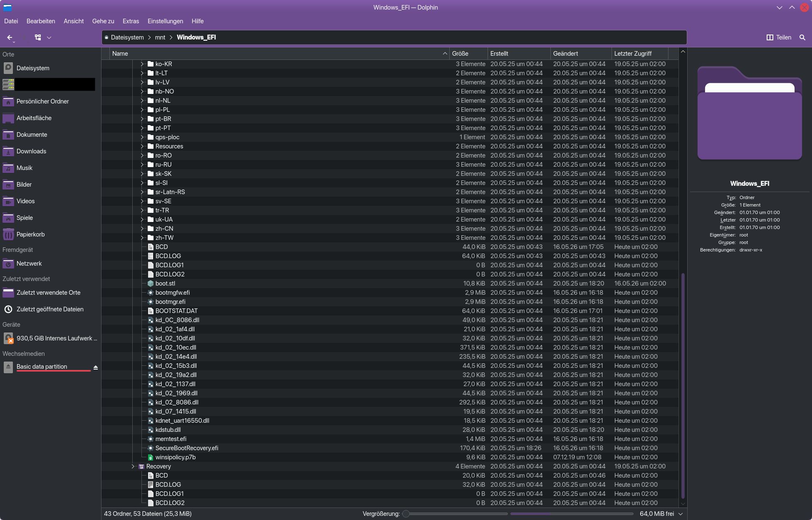The width and height of the screenshot is (812, 520).
Task: Click the search magnifier icon
Action: pos(802,37)
